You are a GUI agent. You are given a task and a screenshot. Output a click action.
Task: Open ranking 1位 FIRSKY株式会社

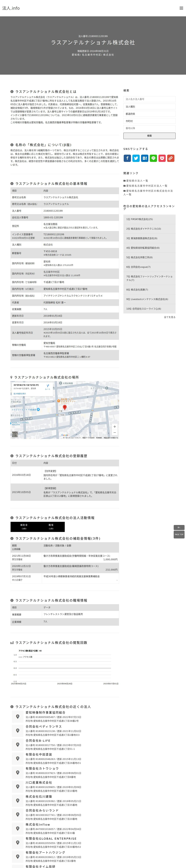[x=149, y=219]
